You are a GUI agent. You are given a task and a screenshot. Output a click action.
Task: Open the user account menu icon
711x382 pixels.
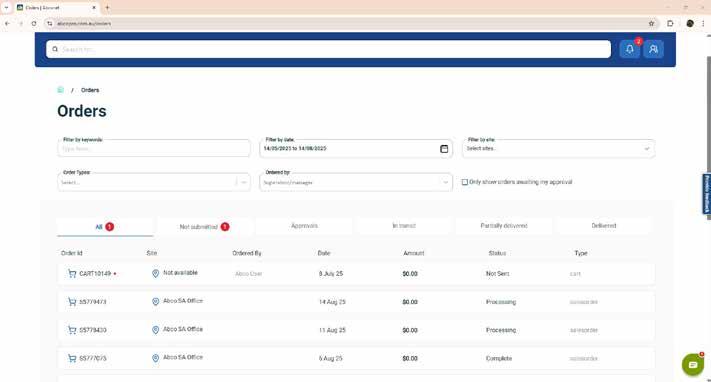[653, 49]
